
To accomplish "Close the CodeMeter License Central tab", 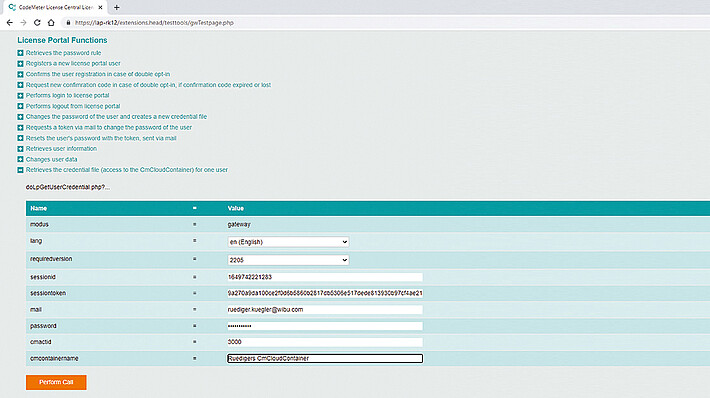I will (x=101, y=7).
